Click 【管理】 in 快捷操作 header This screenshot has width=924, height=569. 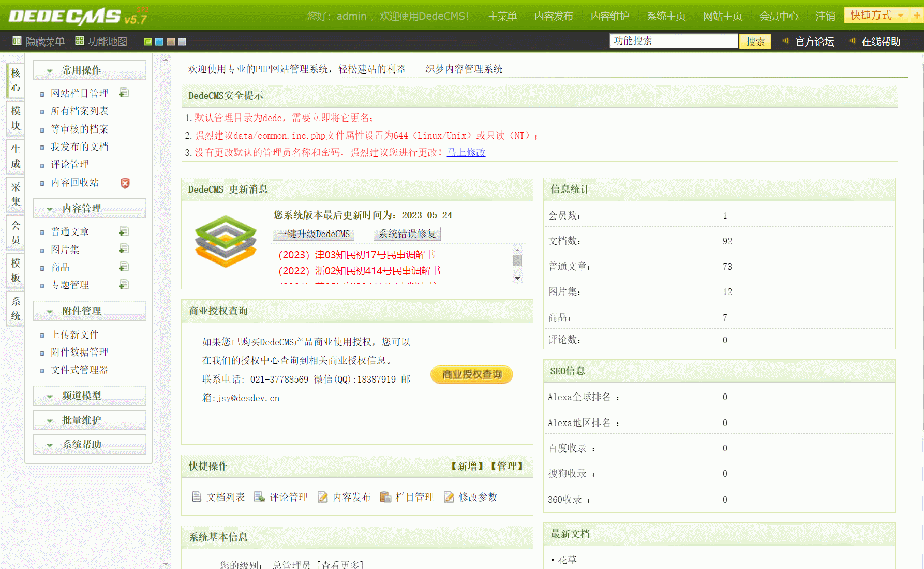506,466
